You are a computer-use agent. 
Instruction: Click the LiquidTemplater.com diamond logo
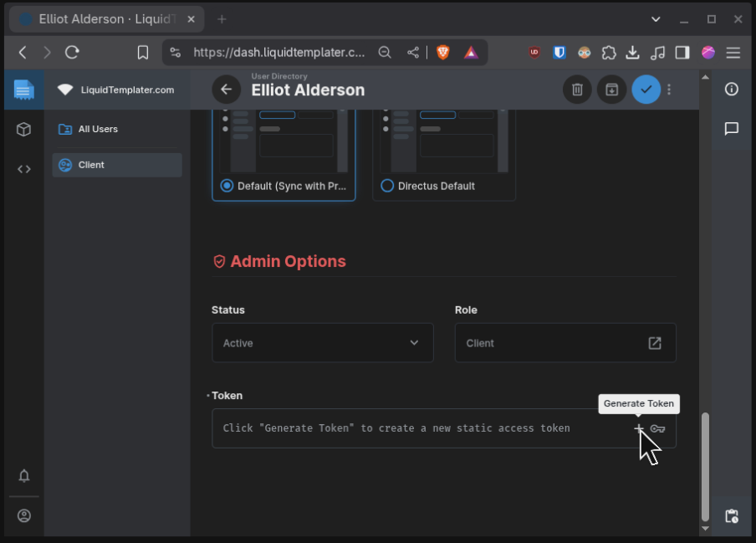65,90
